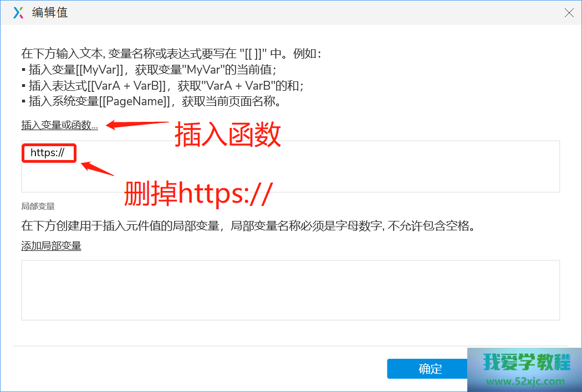Click the [[MyVar]] example line
Screen dimensions: 582x392
(149, 70)
